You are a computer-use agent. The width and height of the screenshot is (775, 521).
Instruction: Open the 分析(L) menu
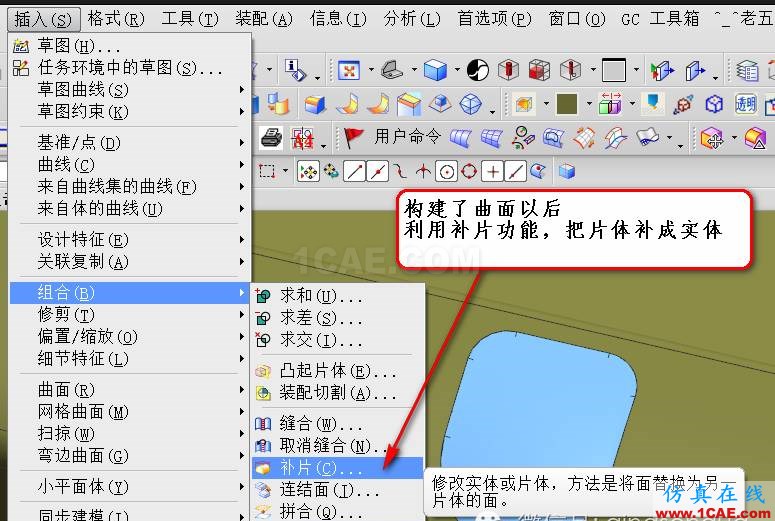click(412, 19)
